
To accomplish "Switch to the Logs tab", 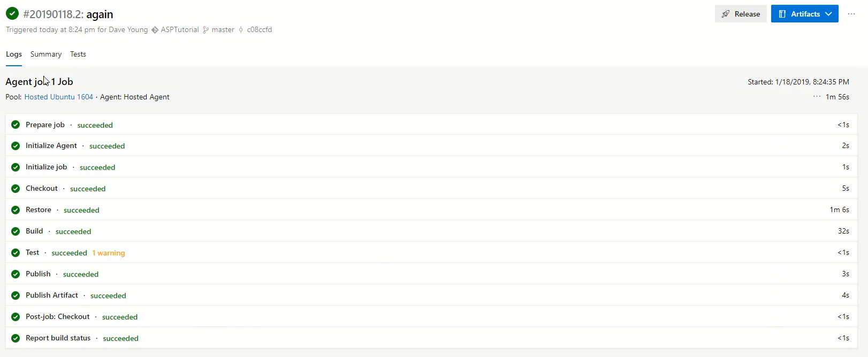I will tap(14, 54).
